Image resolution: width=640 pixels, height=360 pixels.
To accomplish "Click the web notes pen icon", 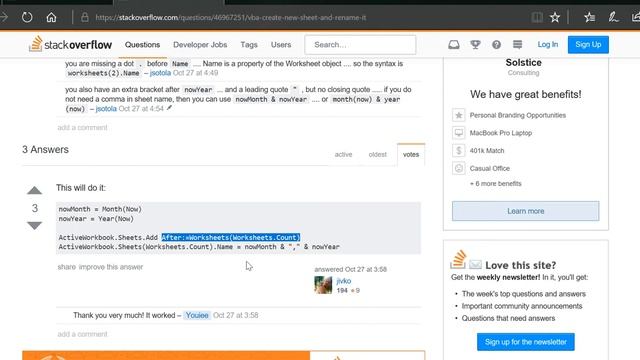I will 613,17.
